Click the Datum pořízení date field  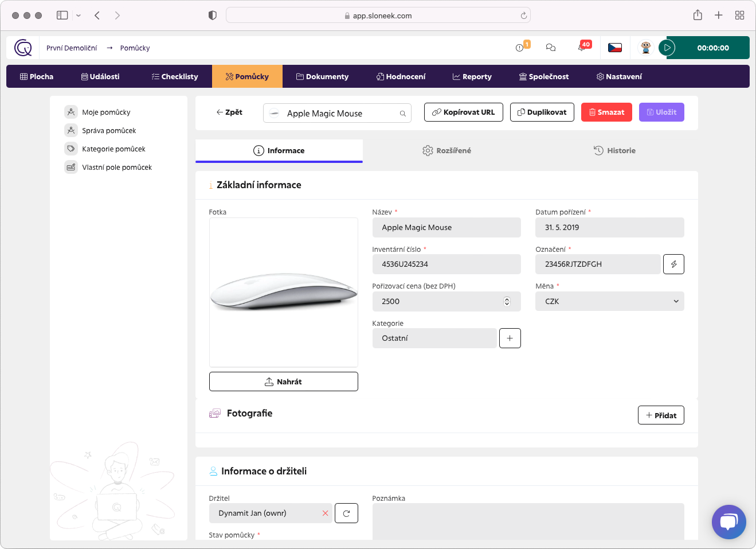610,227
